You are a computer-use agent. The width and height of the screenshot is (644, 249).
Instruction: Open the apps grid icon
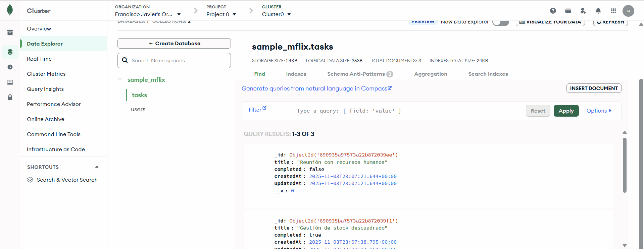[613, 11]
